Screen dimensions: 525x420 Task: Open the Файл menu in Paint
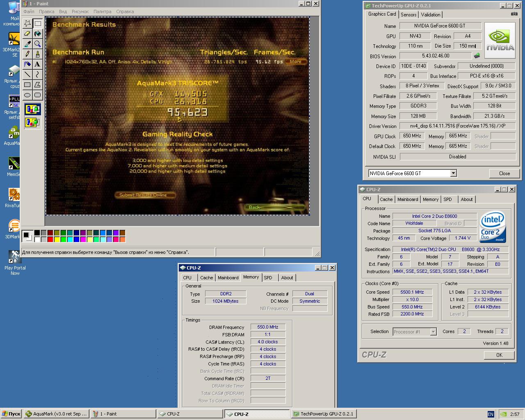click(x=29, y=11)
